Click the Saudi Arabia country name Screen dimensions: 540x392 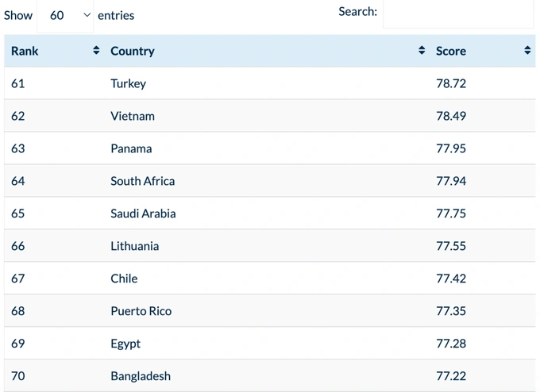[143, 213]
